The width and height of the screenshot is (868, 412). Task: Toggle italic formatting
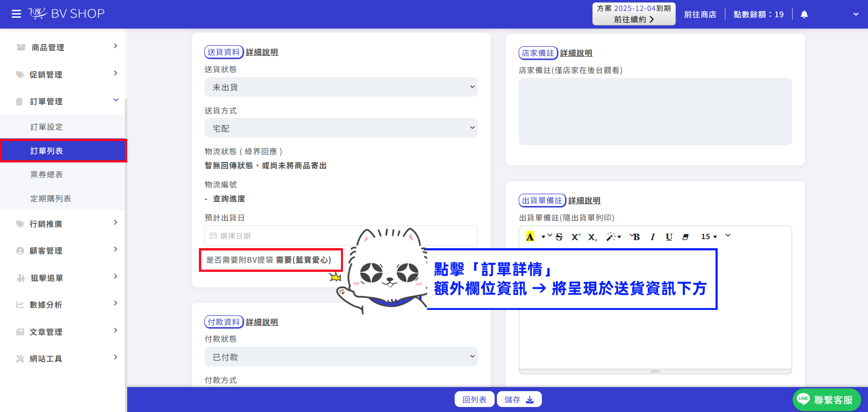coord(653,236)
